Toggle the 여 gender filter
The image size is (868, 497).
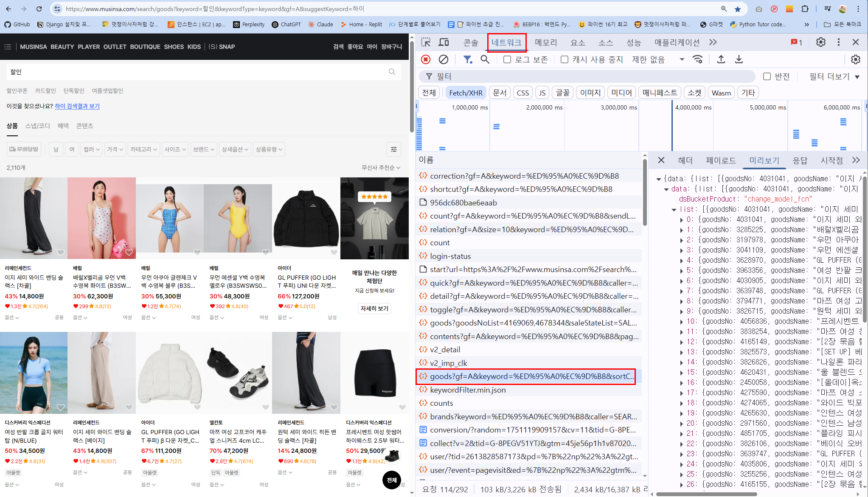[72, 149]
